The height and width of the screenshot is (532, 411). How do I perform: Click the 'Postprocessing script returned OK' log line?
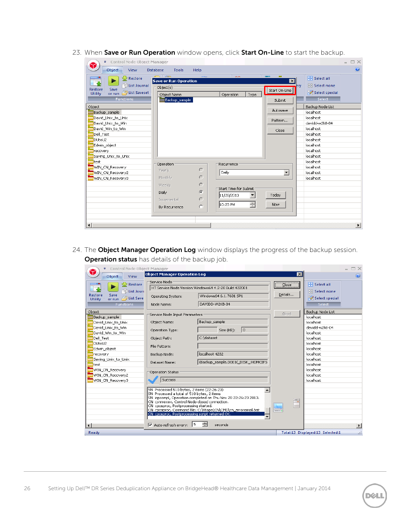(x=206, y=414)
